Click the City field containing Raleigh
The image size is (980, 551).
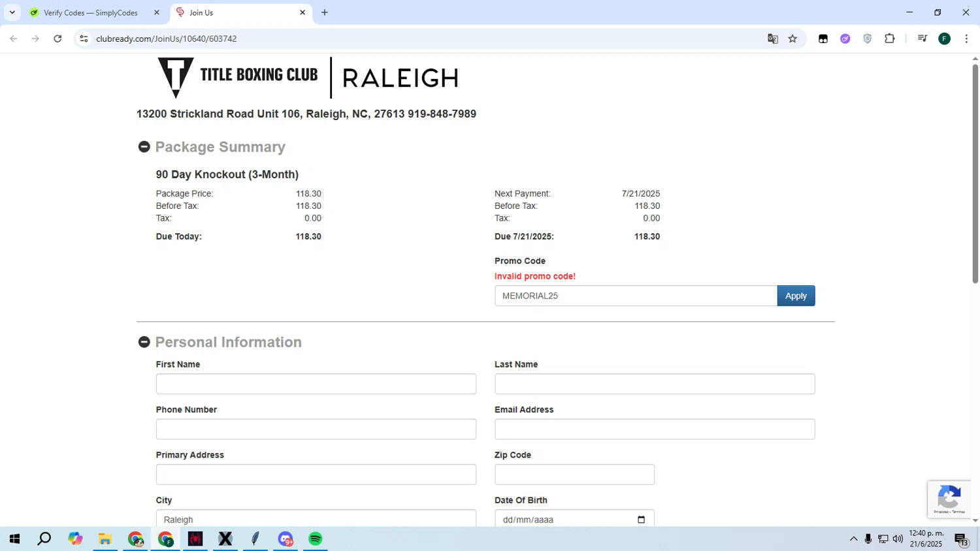point(316,518)
